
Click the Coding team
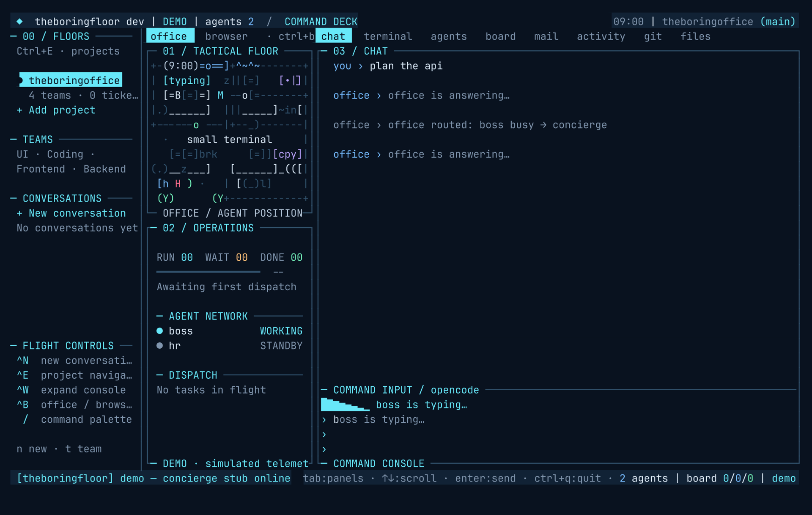tap(65, 154)
